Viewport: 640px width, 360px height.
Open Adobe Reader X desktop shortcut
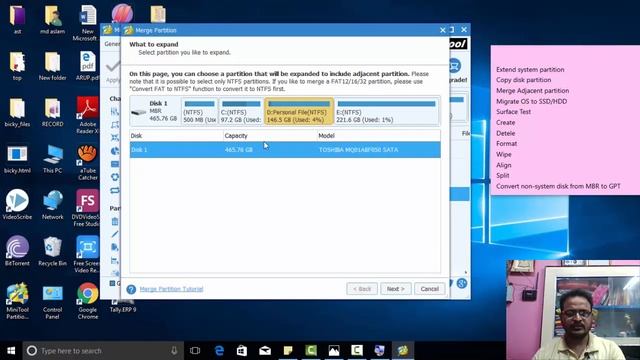[x=88, y=115]
